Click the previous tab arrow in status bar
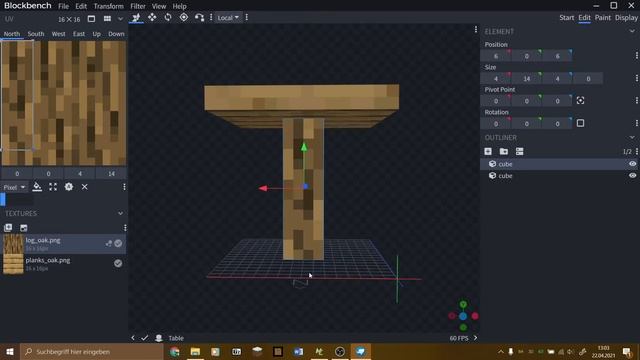 [x=133, y=338]
